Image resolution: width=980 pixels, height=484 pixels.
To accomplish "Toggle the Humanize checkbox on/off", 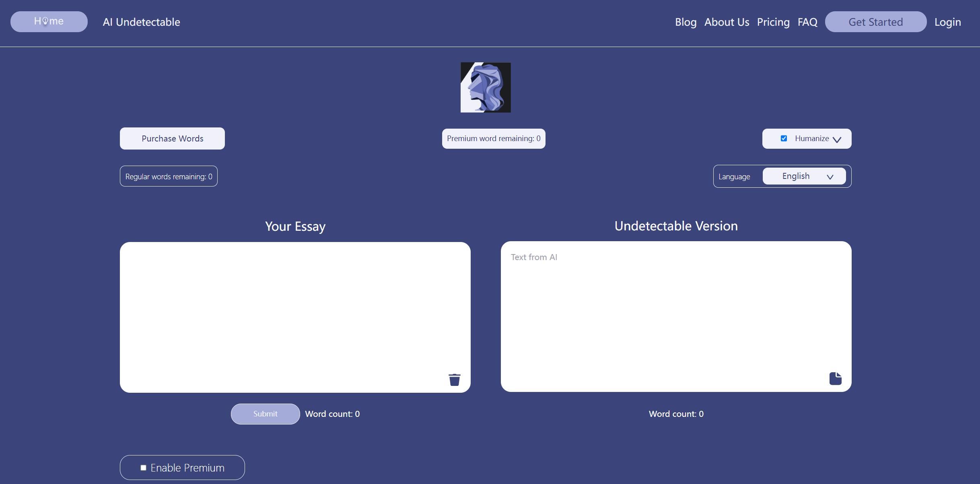I will click(784, 138).
